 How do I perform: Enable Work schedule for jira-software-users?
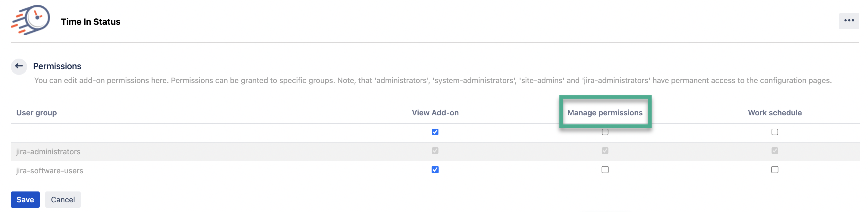(775, 170)
